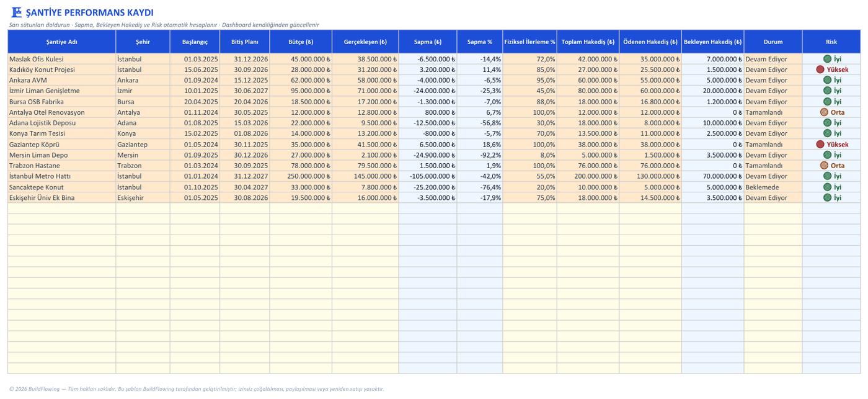Click the green risk icon for İstanbul Metro Hattı
The image size is (868, 399).
pyautogui.click(x=827, y=176)
